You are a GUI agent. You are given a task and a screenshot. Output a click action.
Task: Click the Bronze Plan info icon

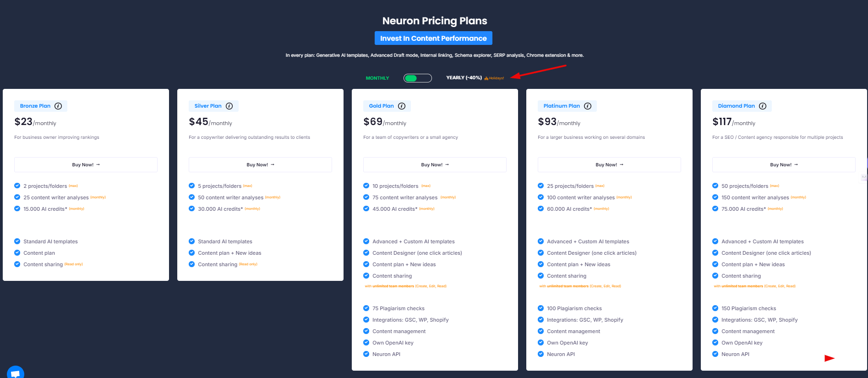click(58, 106)
